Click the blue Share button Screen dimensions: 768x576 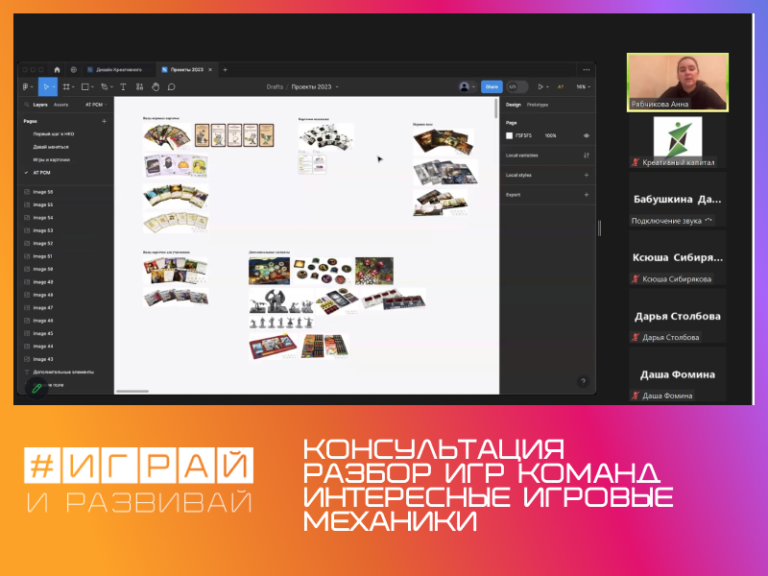click(492, 87)
